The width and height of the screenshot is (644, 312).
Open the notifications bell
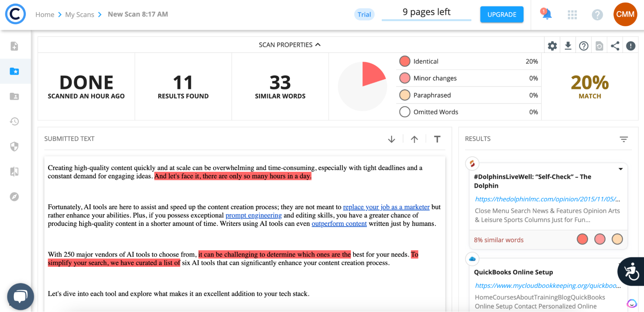pos(546,15)
